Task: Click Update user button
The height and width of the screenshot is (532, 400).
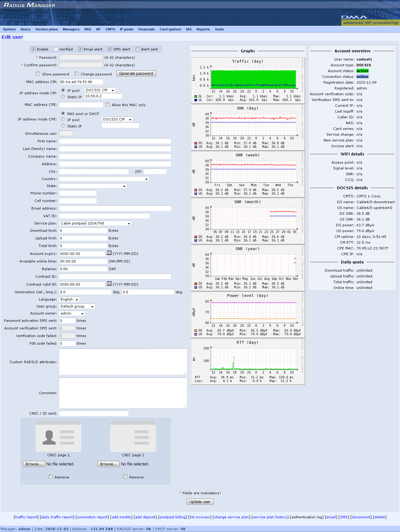Action: point(200,502)
